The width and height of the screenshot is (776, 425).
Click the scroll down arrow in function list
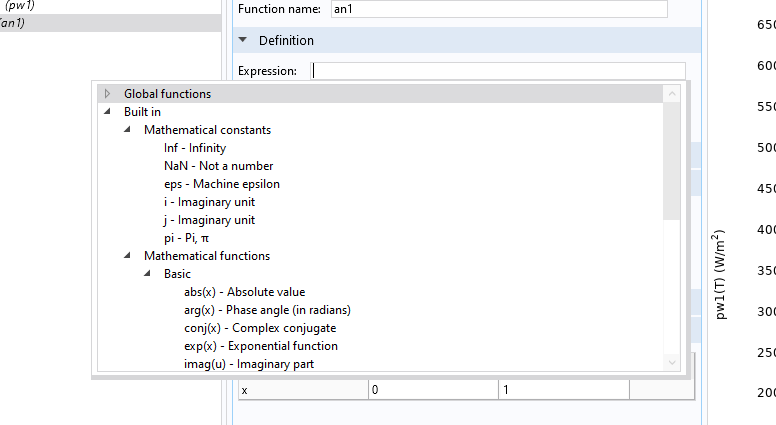pos(671,363)
